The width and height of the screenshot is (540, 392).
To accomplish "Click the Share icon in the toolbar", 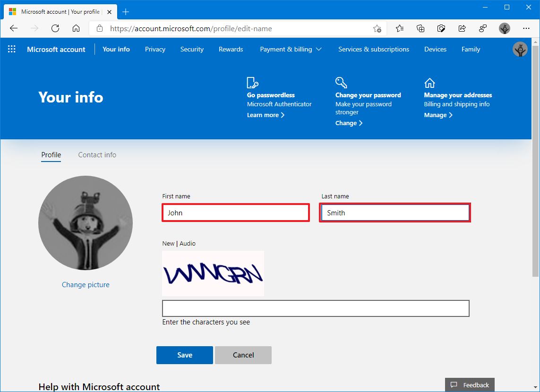I will (462, 28).
